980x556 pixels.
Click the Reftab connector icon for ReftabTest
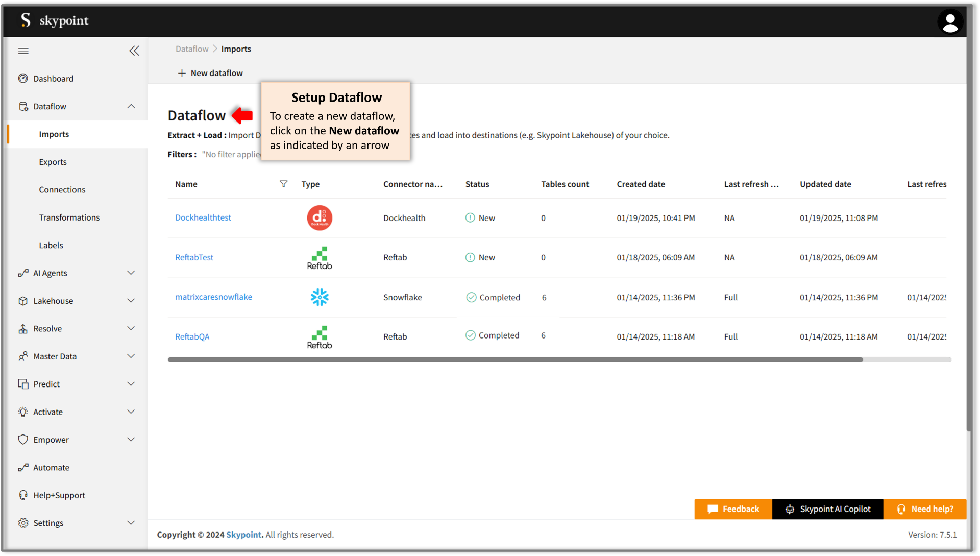point(320,256)
